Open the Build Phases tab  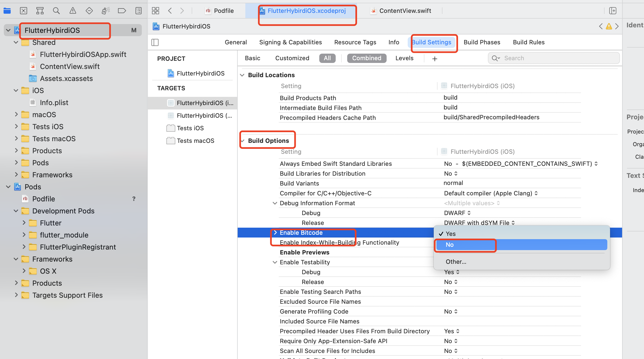[482, 42]
